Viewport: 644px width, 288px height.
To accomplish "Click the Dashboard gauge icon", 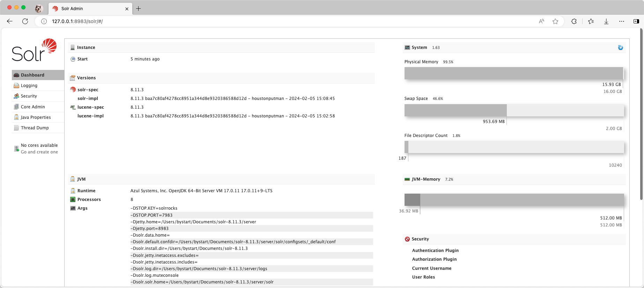I will [16, 75].
